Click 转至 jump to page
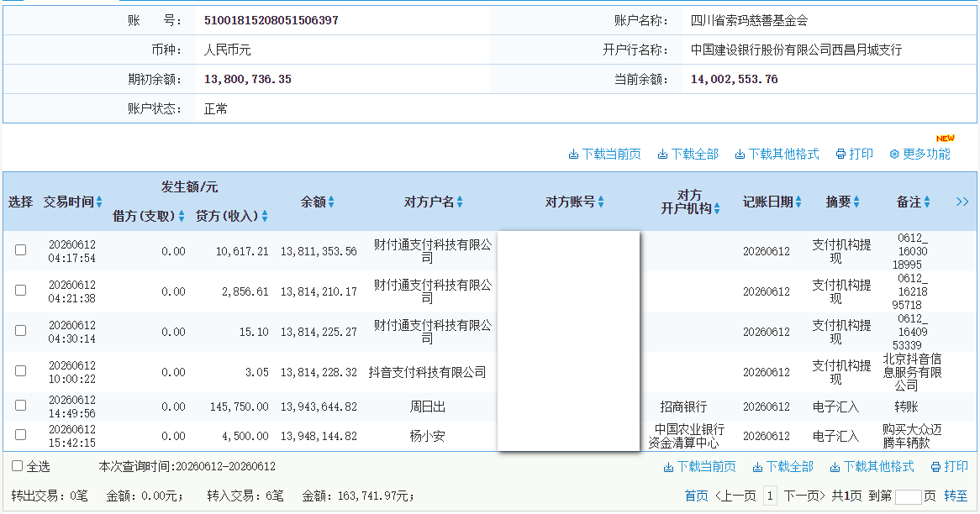980x514 pixels. click(x=956, y=496)
